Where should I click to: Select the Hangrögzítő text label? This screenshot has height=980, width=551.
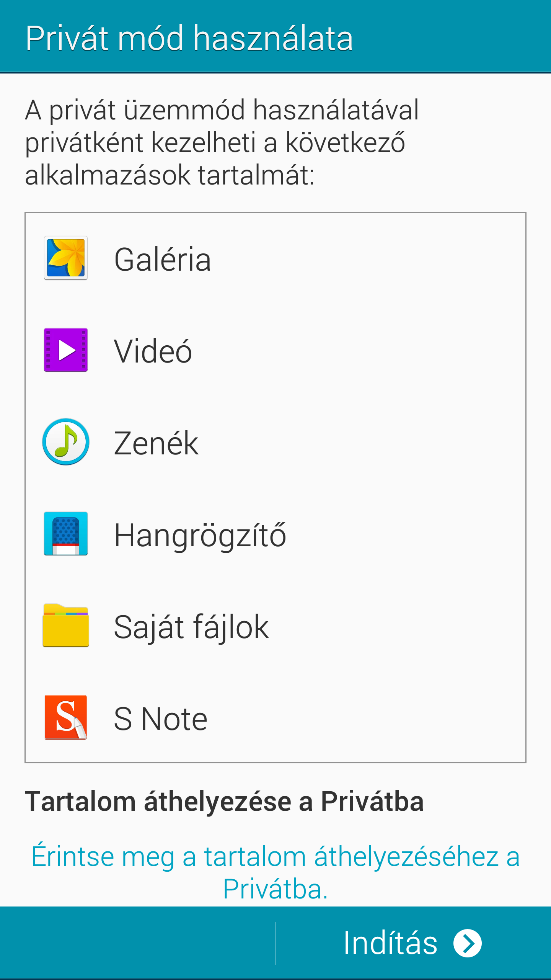200,535
